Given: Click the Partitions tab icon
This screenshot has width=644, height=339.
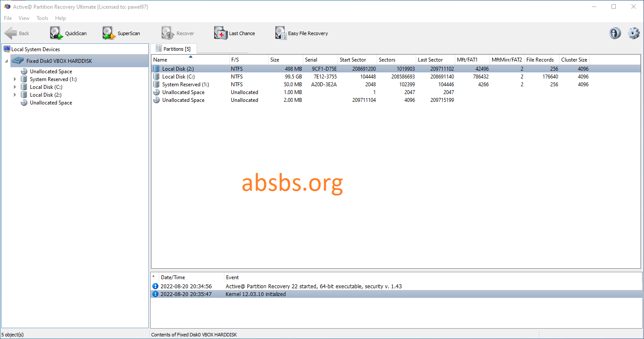Looking at the screenshot, I should [x=158, y=49].
